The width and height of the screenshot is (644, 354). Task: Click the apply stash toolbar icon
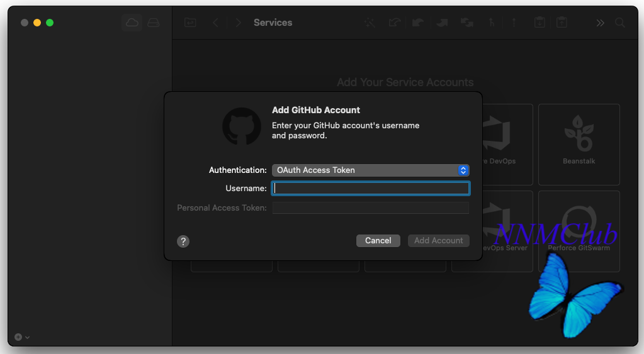tap(562, 23)
